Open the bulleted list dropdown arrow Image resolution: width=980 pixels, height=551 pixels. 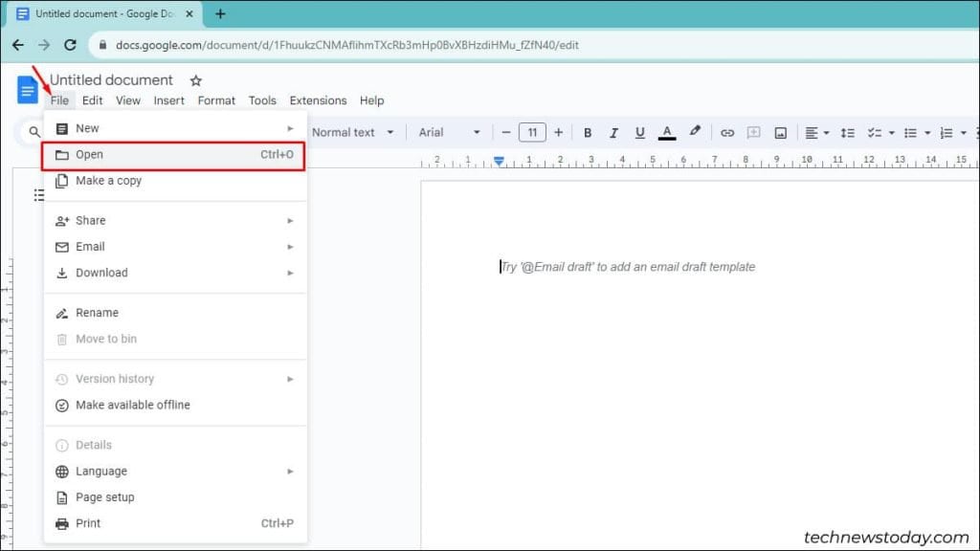tap(927, 133)
